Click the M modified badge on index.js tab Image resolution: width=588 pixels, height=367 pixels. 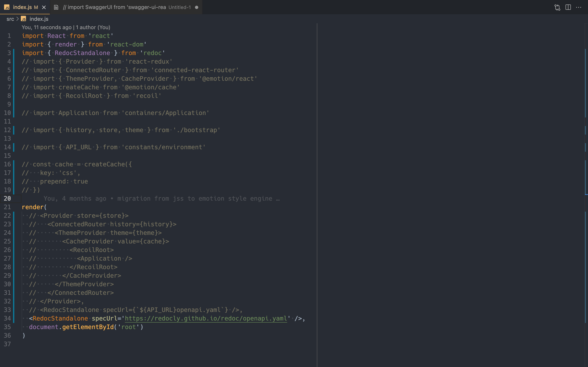click(x=36, y=7)
